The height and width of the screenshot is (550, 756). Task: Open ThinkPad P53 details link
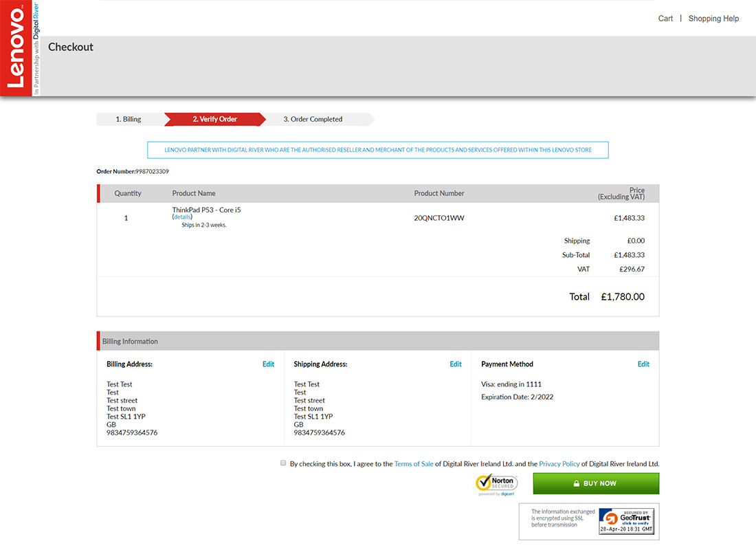[x=182, y=217]
